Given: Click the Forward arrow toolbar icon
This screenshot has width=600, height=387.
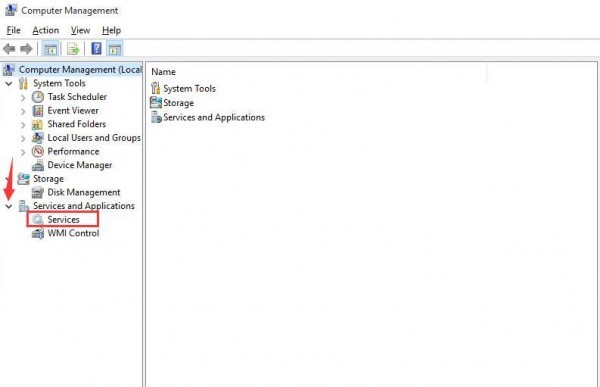Looking at the screenshot, I should (x=26, y=49).
